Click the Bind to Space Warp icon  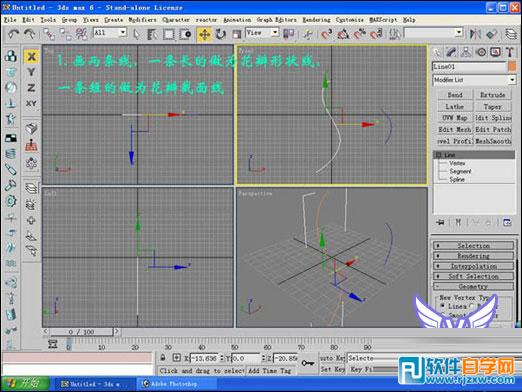pos(81,34)
